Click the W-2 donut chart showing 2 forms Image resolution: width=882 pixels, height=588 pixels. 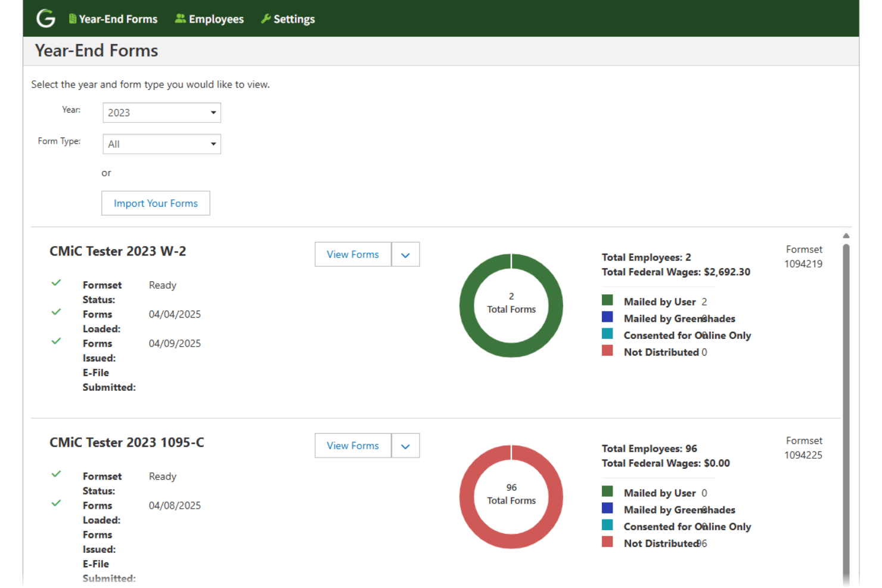pos(511,306)
